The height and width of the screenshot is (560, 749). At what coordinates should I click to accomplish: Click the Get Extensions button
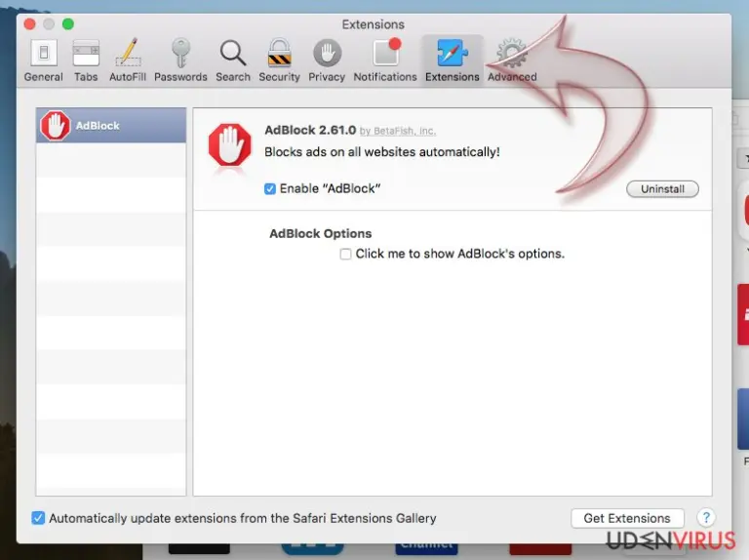pyautogui.click(x=627, y=518)
